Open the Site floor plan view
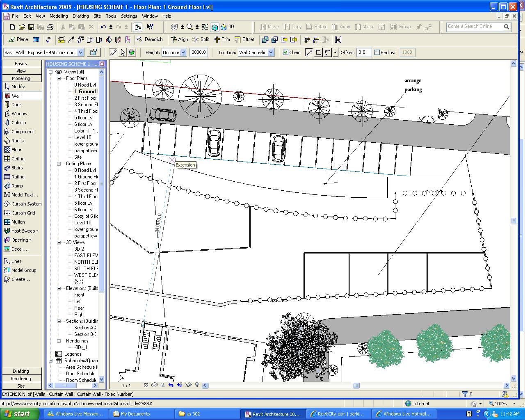Viewport: 525px width, 420px height. (x=78, y=157)
